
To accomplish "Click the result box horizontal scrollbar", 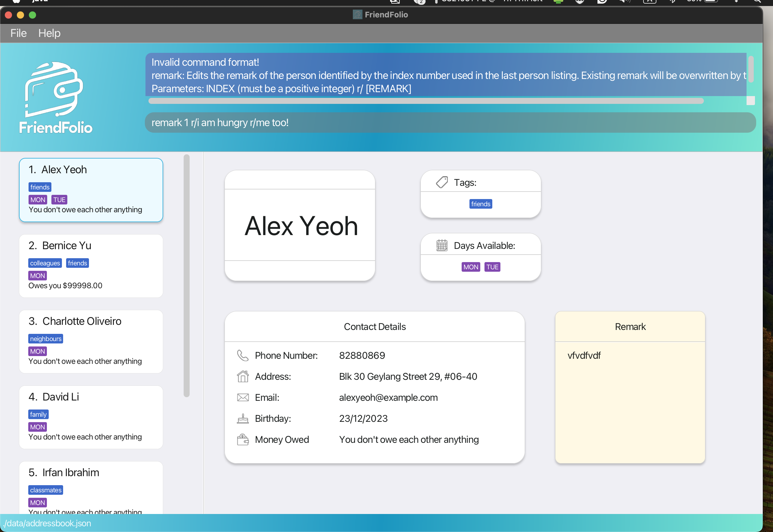I will click(x=426, y=101).
